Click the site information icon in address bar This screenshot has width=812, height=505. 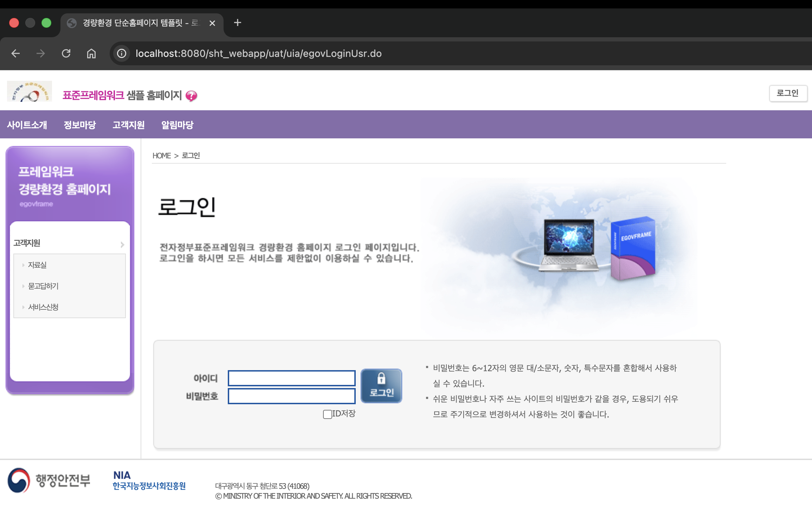pyautogui.click(x=122, y=53)
